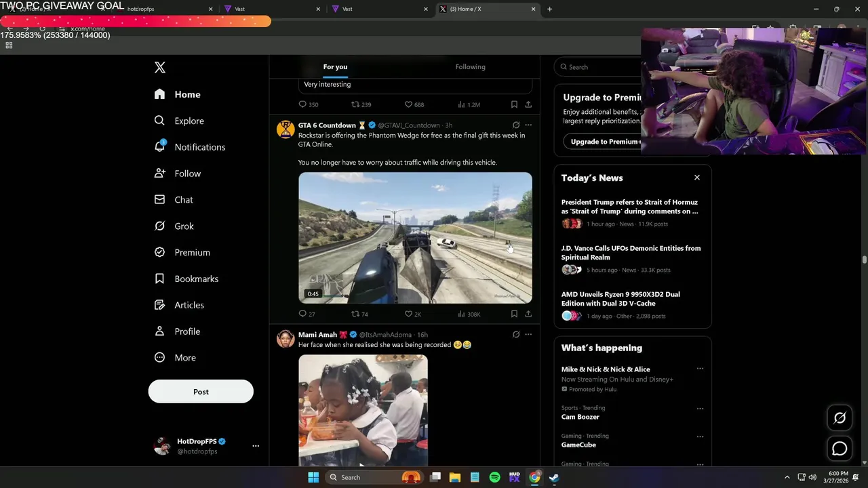Open more options on Mami Amah post
This screenshot has height=488, width=868.
tap(528, 335)
